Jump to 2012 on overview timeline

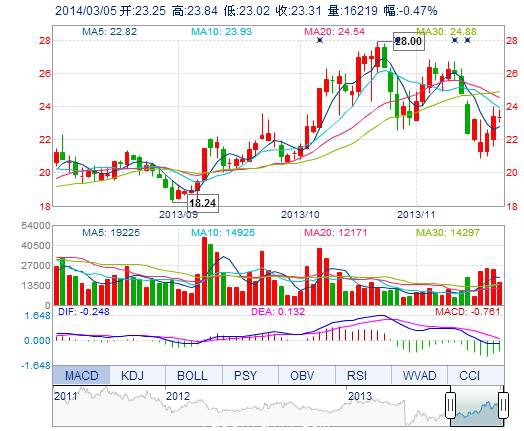click(x=178, y=396)
